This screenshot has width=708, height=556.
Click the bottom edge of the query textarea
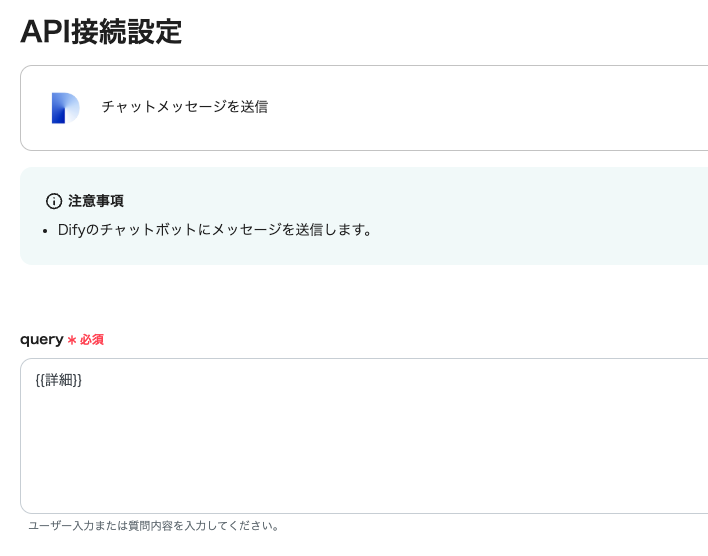360,513
